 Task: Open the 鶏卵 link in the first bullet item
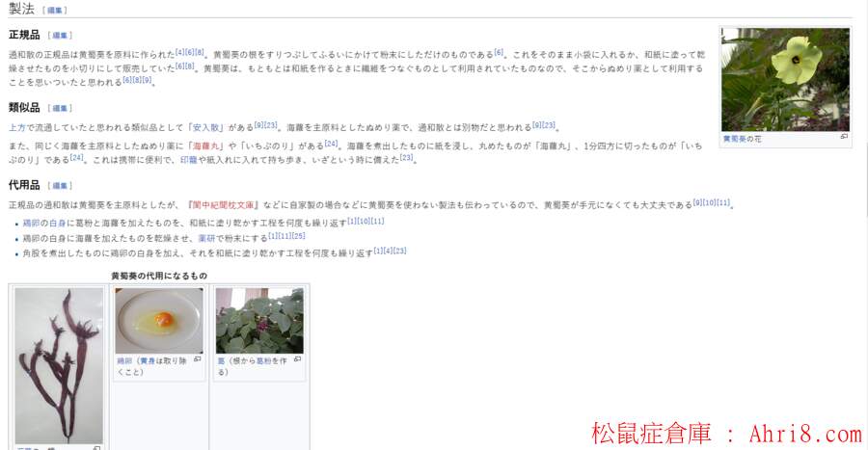point(31,224)
